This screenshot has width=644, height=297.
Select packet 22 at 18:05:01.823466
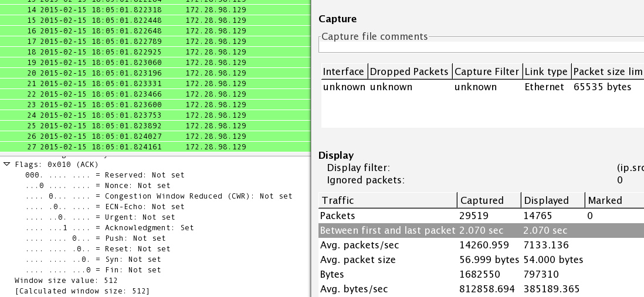[x=155, y=94]
